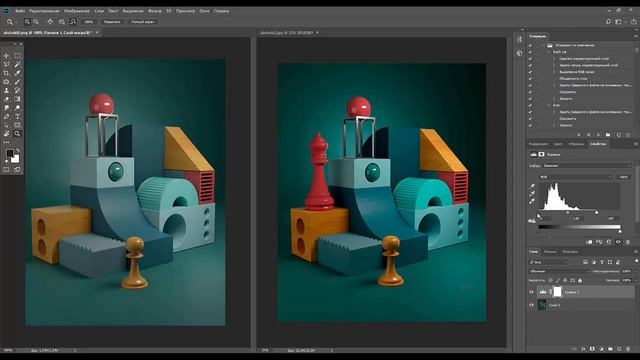Image resolution: width=640 pixels, height=360 pixels.
Task: Switch to the Контуры tab
Action: (570, 251)
